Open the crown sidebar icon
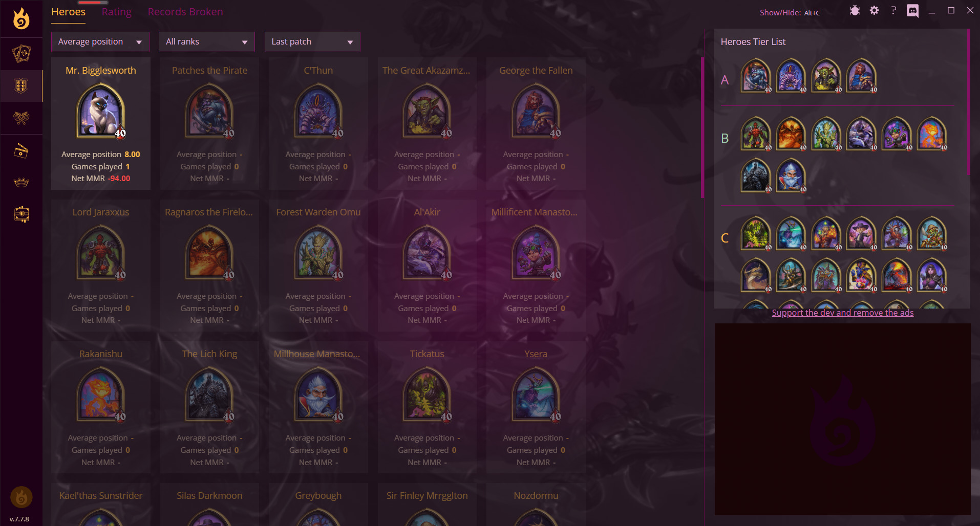This screenshot has height=526, width=980. 21,182
